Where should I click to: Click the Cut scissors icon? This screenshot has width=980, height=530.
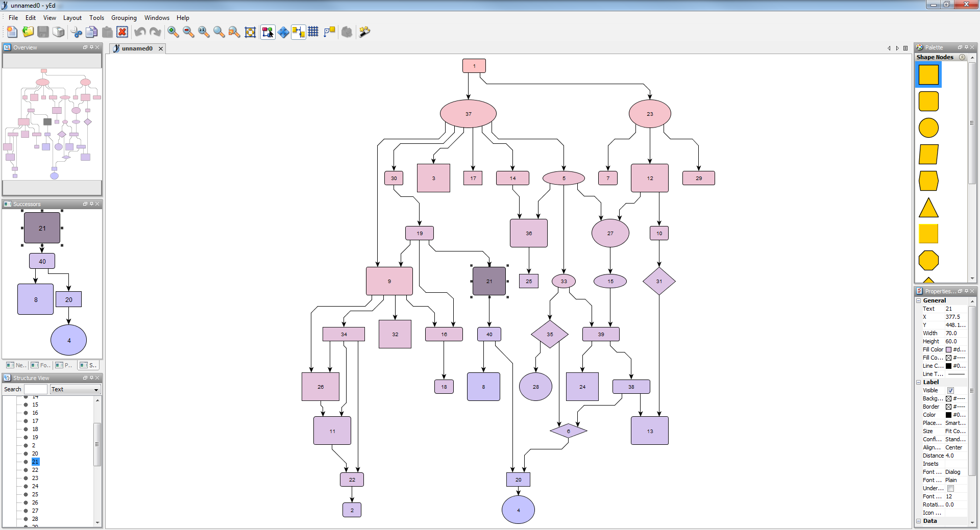point(77,32)
